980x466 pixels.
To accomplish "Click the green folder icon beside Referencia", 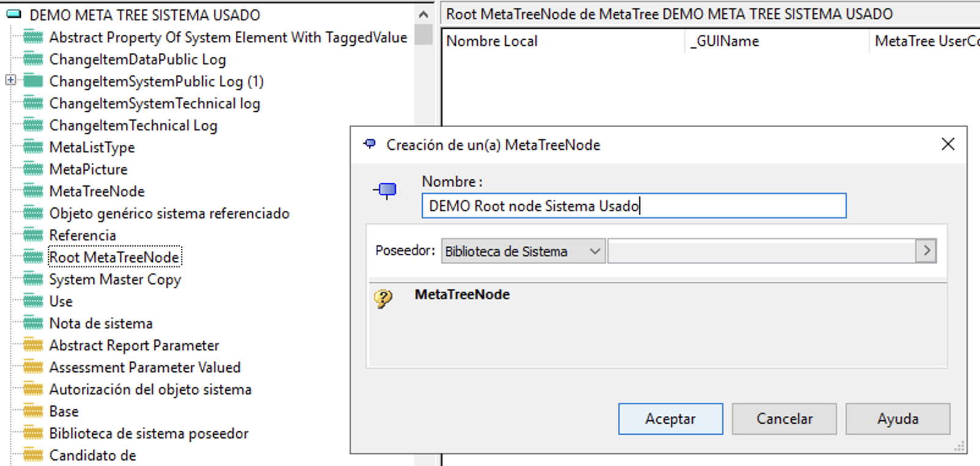I will (x=33, y=235).
